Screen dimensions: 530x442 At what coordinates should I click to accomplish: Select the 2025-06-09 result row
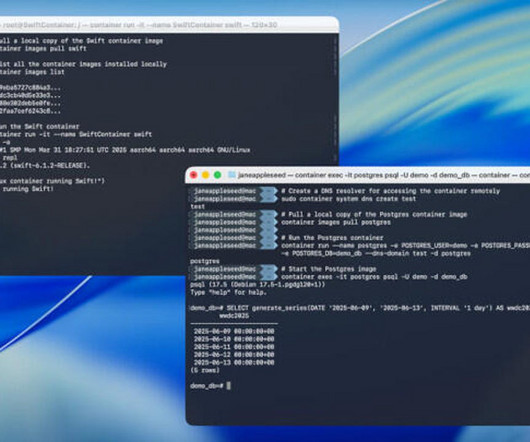[x=234, y=332]
